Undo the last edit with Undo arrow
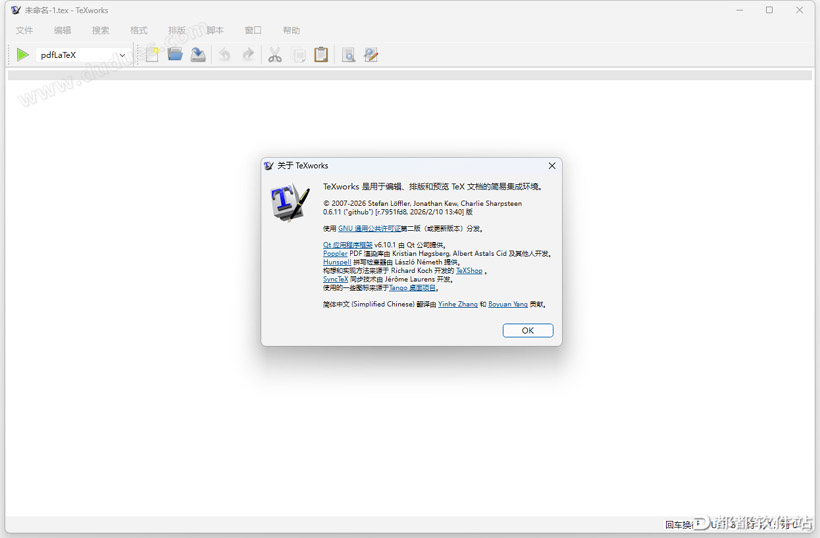Screen dimensions: 820x538 (x=224, y=55)
